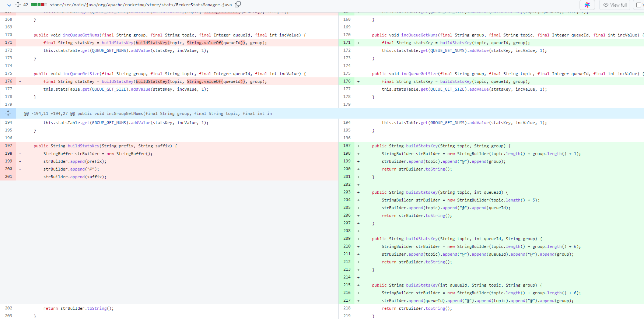Image resolution: width=644 pixels, height=319 pixels.
Task: Copy the BrokerStatsManager.java file path
Action: pyautogui.click(x=238, y=4)
